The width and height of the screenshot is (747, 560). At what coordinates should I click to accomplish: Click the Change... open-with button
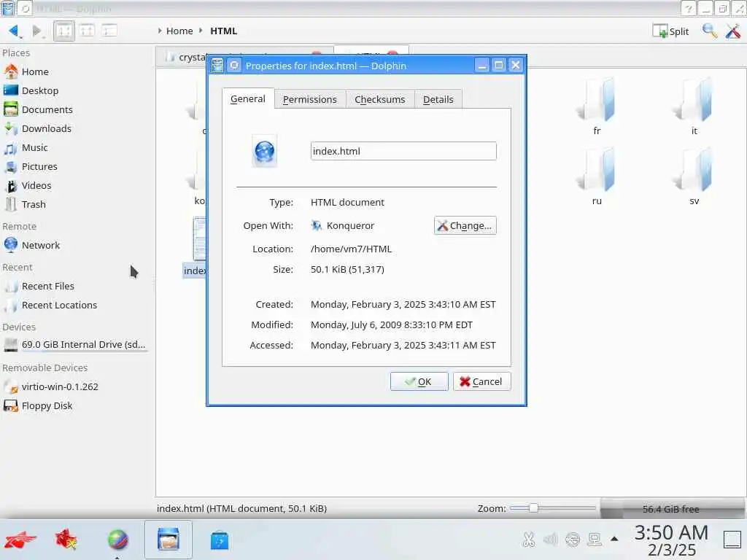[x=465, y=226]
